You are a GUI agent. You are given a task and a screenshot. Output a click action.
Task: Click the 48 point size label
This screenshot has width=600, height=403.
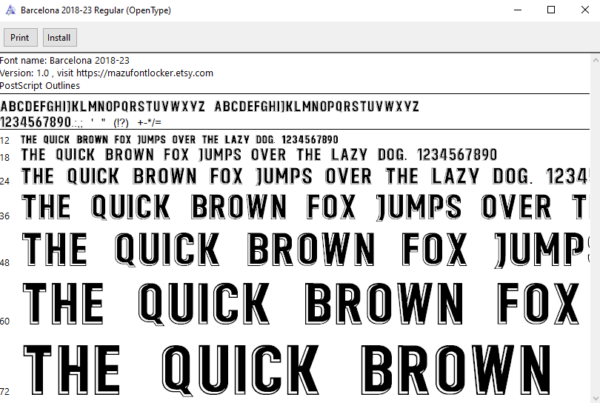5,263
